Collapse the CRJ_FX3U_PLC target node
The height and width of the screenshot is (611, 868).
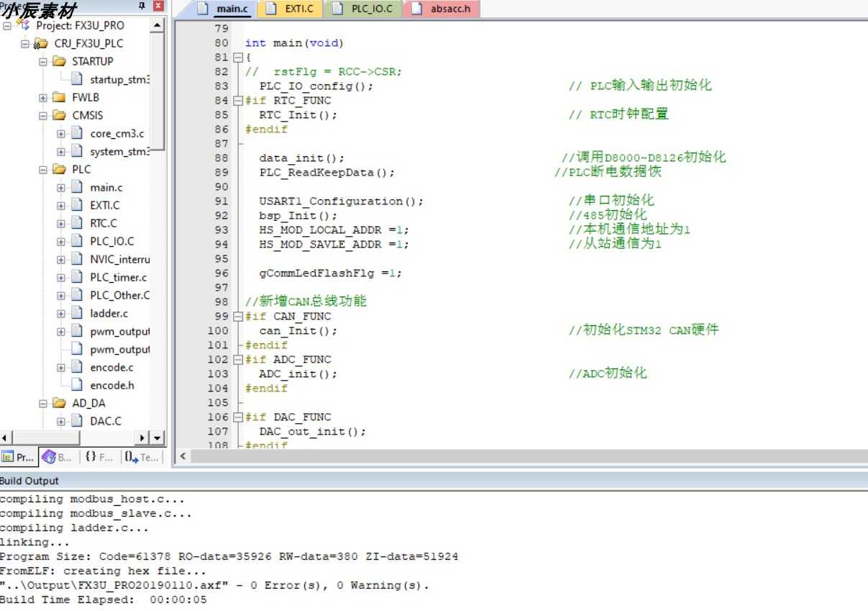click(x=25, y=43)
